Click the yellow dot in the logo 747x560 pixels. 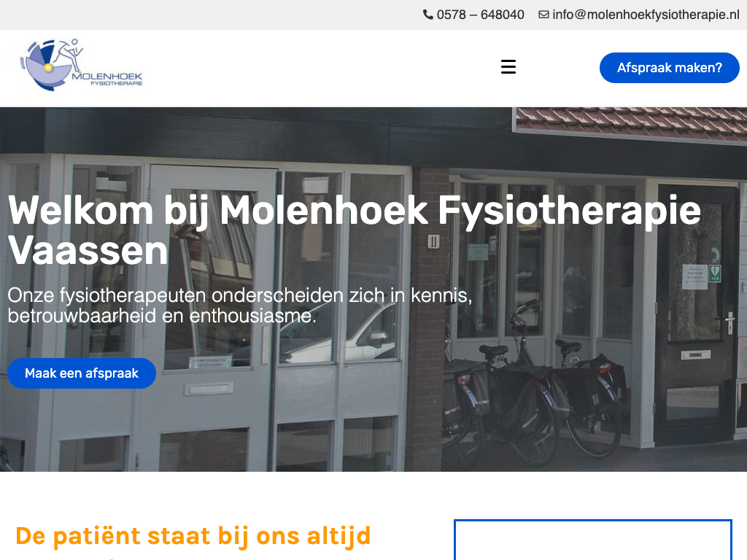point(48,68)
